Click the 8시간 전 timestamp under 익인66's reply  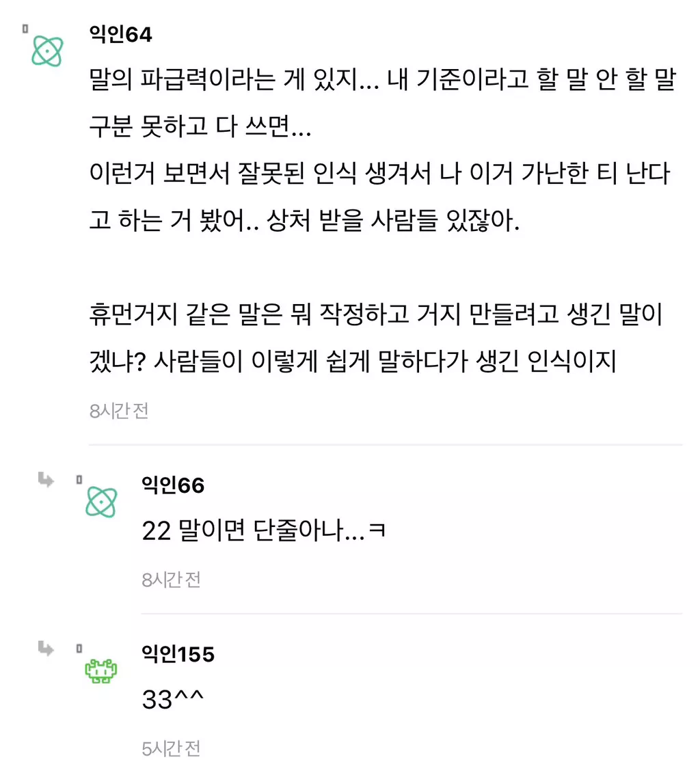[x=171, y=580]
